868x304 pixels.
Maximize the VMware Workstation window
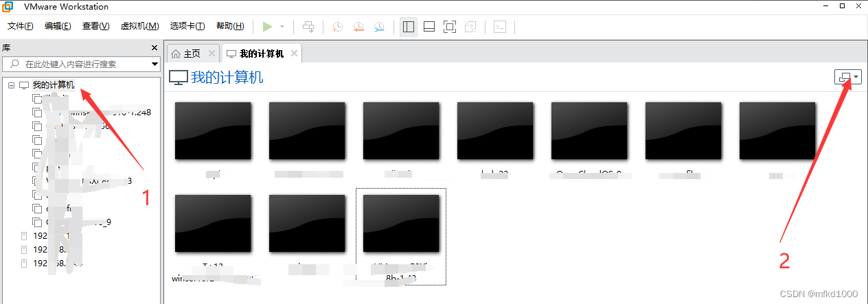point(843,6)
